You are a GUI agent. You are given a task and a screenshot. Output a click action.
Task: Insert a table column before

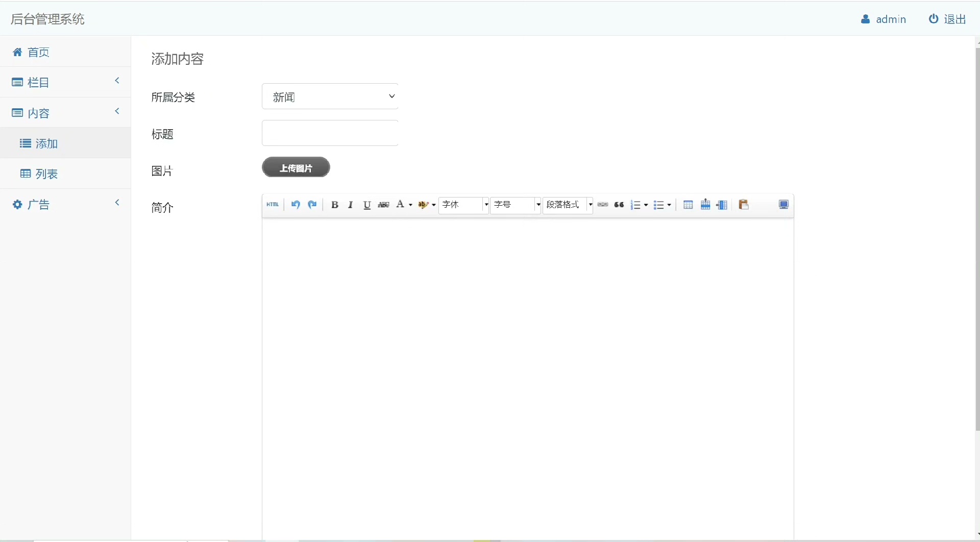coord(722,205)
